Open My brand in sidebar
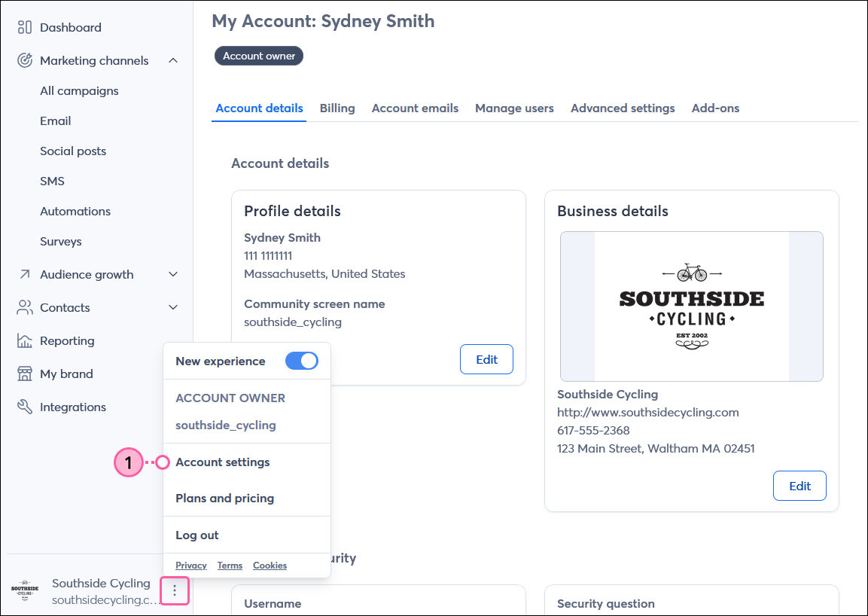Viewport: 868px width, 616px height. point(66,374)
